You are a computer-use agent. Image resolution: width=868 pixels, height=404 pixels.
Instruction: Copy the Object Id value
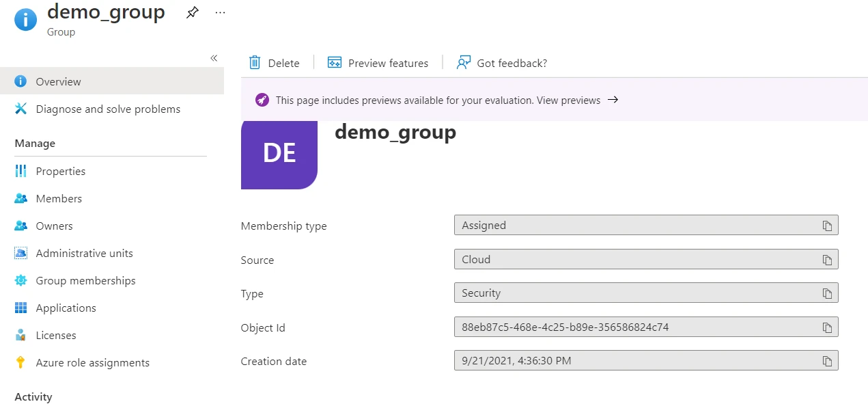click(828, 327)
